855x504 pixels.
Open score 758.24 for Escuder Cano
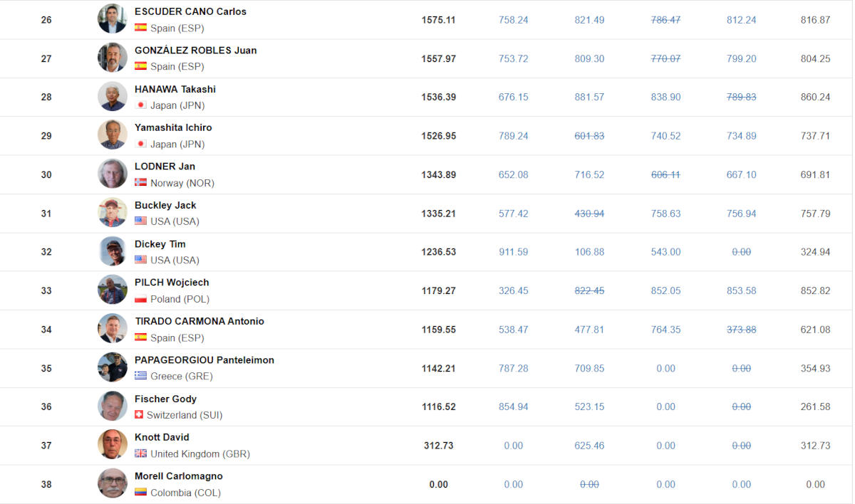click(514, 20)
